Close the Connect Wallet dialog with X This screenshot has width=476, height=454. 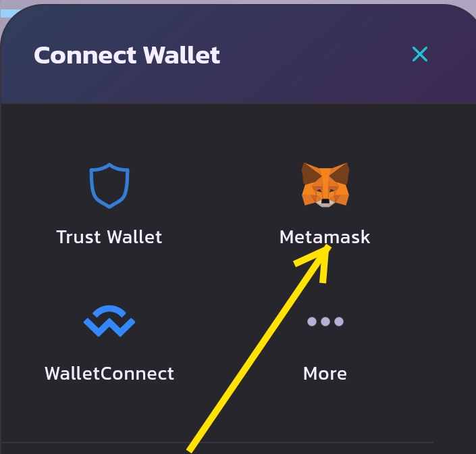tap(420, 54)
